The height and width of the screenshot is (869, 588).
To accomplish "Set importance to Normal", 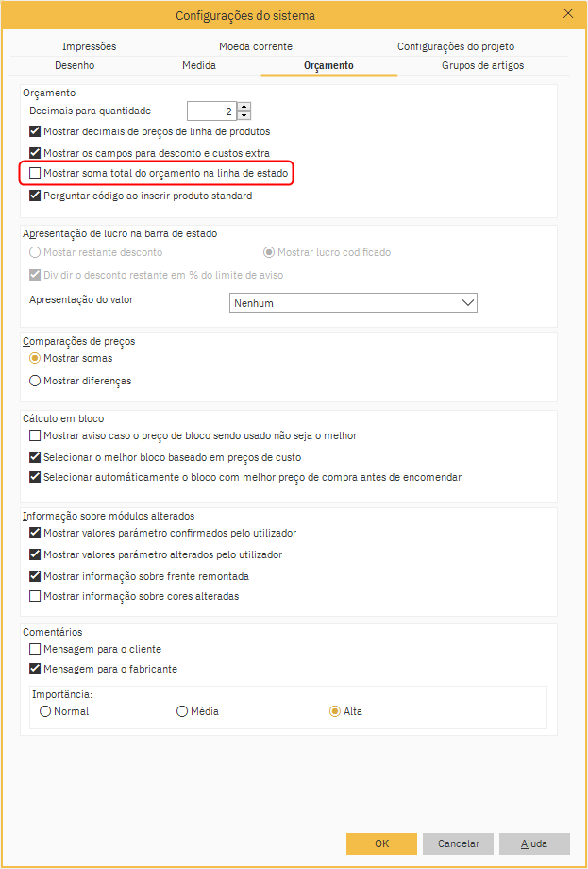I will (46, 712).
